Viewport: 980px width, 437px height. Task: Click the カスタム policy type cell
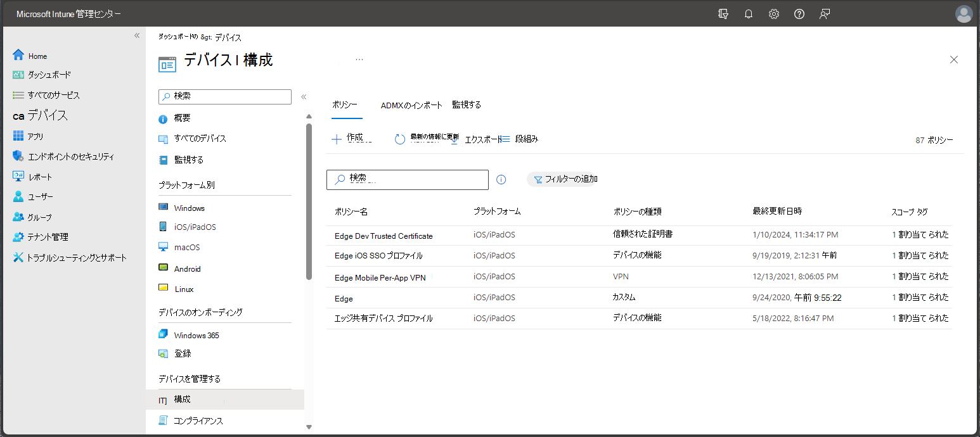624,297
